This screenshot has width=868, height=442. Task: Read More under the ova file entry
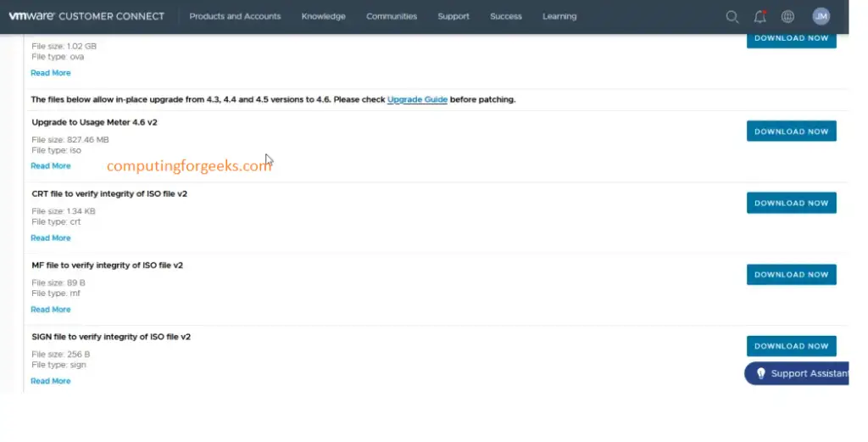(x=50, y=73)
